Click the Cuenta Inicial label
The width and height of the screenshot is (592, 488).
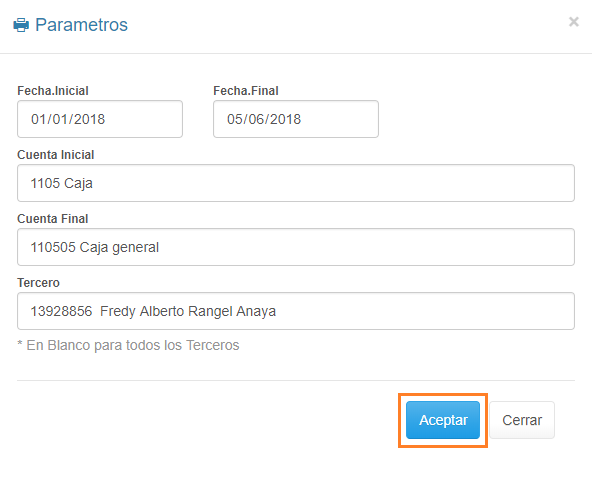(56, 155)
